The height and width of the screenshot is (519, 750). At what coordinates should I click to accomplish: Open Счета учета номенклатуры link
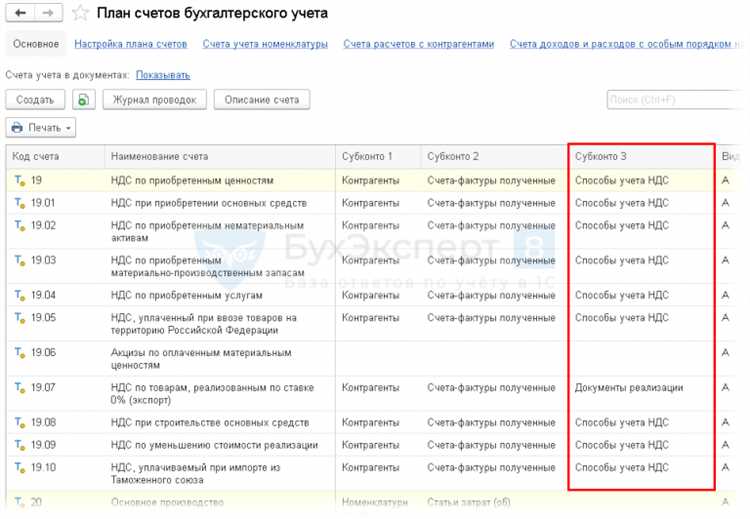tap(265, 44)
